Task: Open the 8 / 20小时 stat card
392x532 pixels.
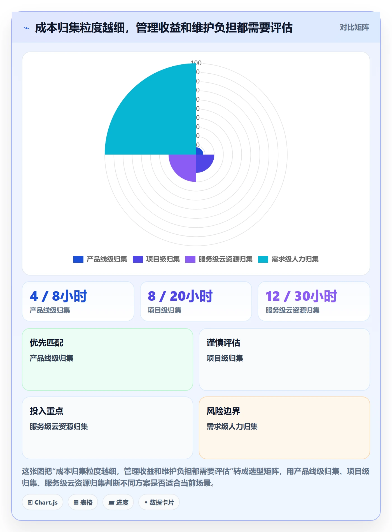Action: tap(196, 301)
